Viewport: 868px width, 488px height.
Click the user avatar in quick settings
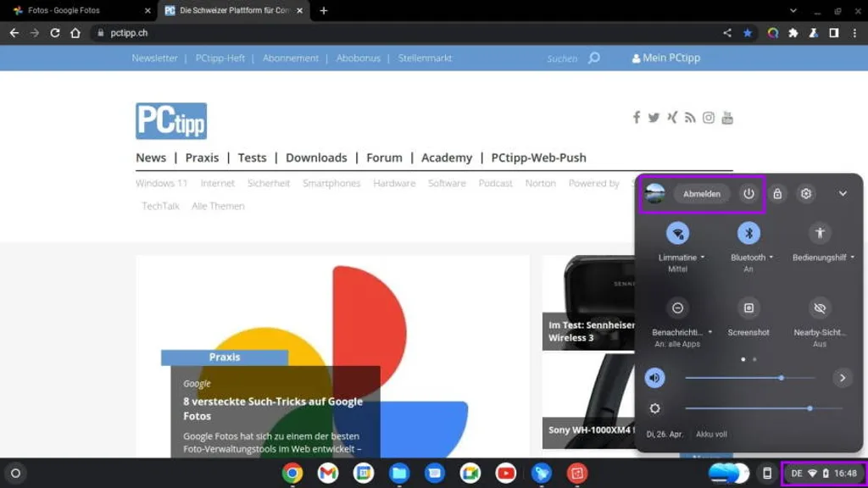pos(655,194)
